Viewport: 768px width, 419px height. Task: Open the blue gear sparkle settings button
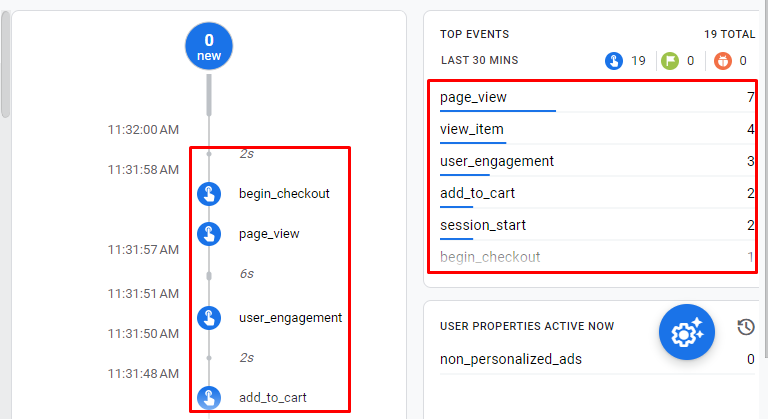686,332
